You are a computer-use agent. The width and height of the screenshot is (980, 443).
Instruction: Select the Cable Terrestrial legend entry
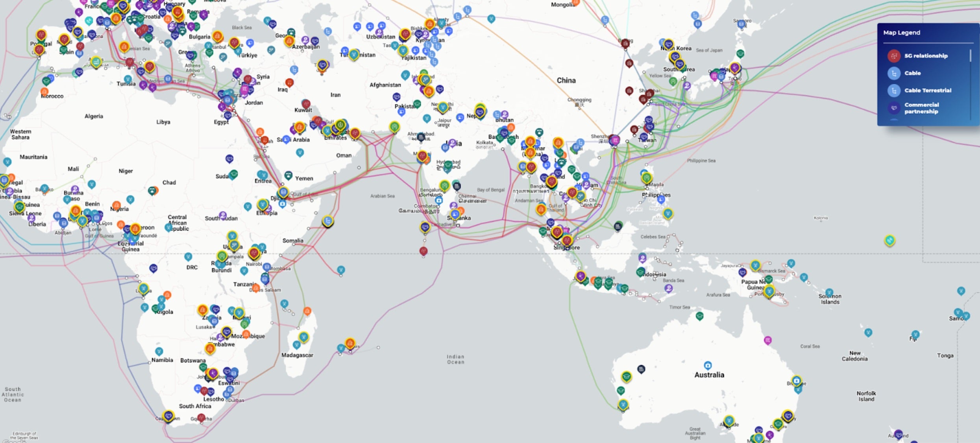pyautogui.click(x=927, y=90)
